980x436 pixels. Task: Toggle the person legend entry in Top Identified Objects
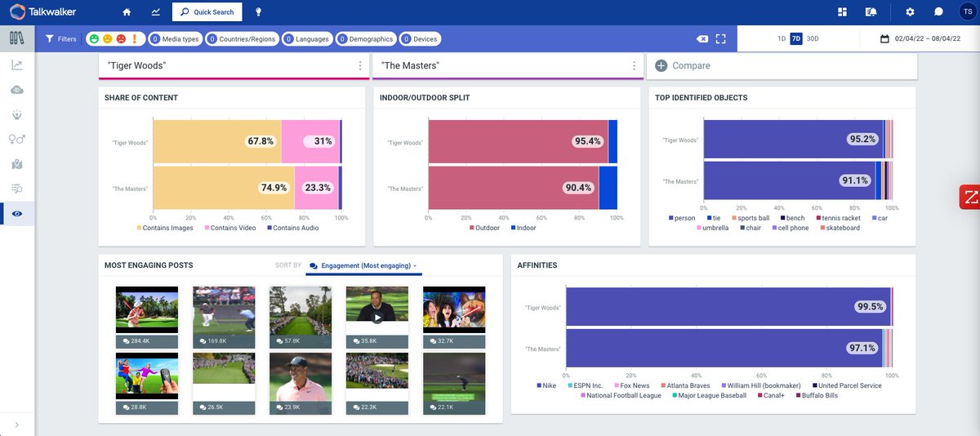[682, 218]
